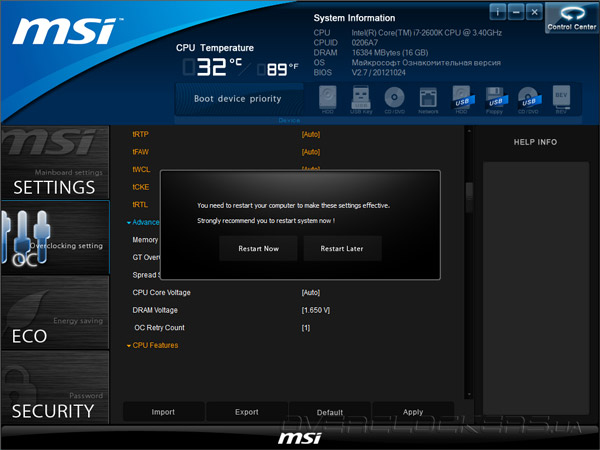Click the Boot device priority label
Viewport: 600px width, 450px height.
pyautogui.click(x=238, y=99)
